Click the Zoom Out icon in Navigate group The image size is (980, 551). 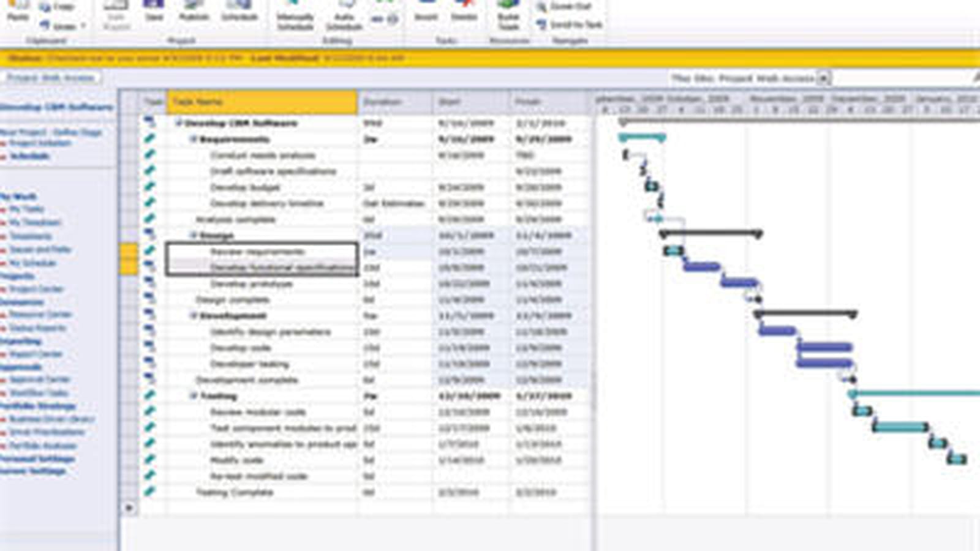pos(541,7)
